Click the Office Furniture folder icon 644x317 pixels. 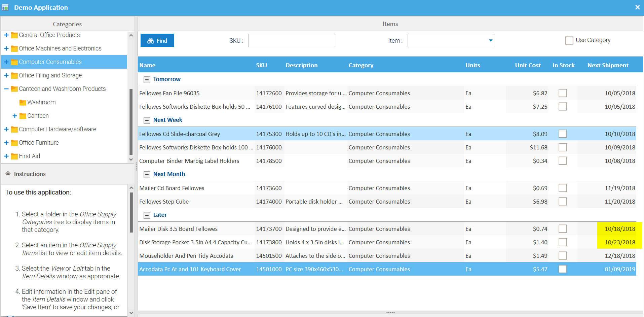coord(14,143)
